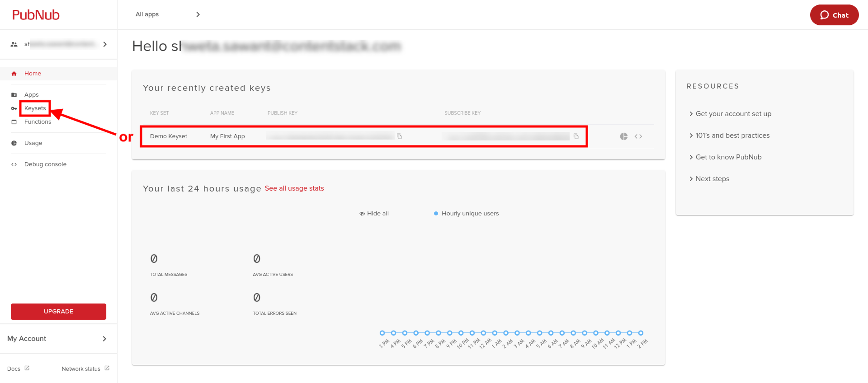Click the 12 AM chart data point
Viewport: 868px width, 383px height.
(x=483, y=333)
